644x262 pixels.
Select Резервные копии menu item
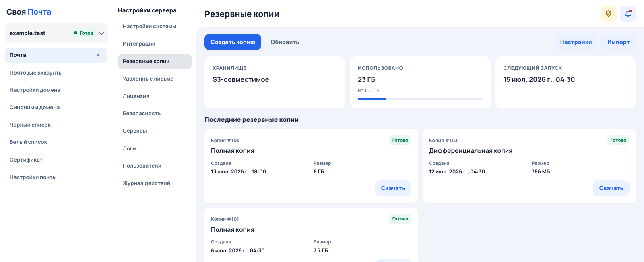click(x=155, y=61)
